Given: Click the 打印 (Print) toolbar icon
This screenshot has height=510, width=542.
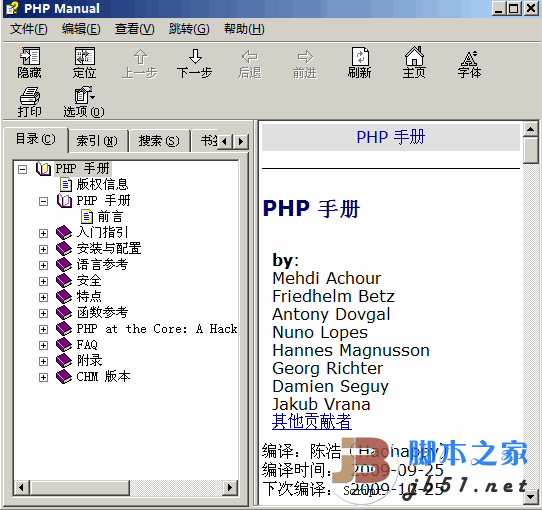Looking at the screenshot, I should pos(30,96).
